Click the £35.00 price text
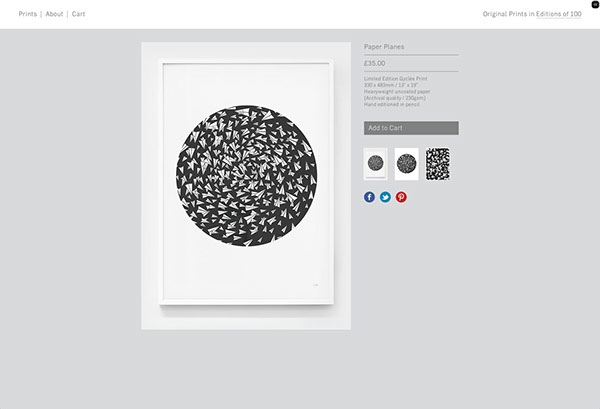 point(374,63)
